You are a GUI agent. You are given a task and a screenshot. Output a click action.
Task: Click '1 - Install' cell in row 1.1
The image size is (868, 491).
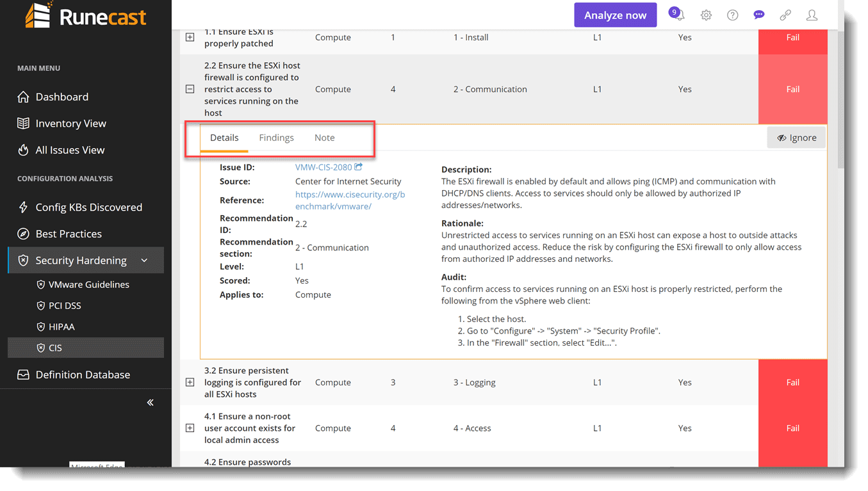tap(471, 37)
